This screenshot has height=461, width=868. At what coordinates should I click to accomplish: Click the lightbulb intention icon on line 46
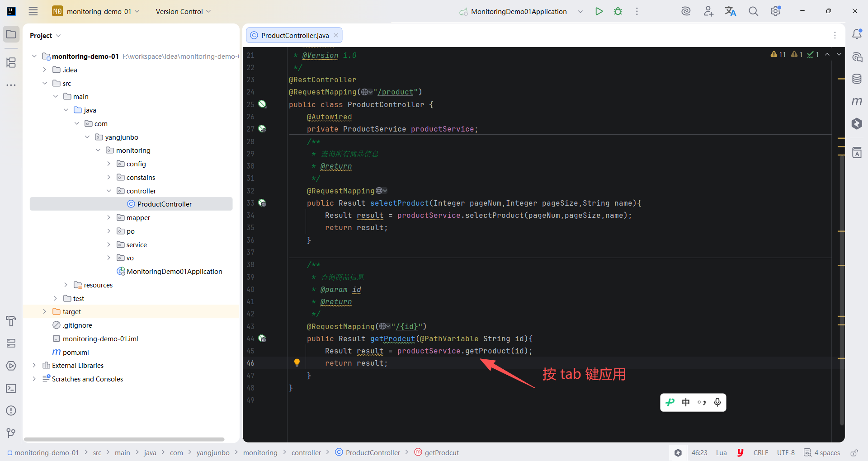point(297,362)
